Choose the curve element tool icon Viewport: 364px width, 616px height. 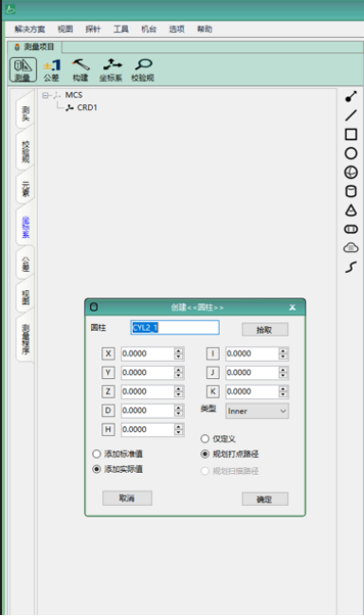click(351, 267)
